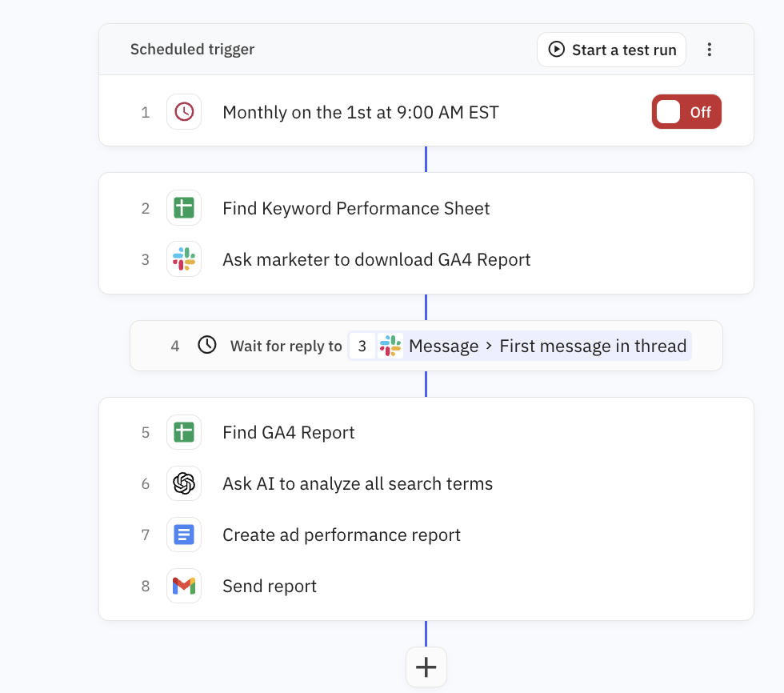Click the clock icon on the Wait step

(x=207, y=345)
